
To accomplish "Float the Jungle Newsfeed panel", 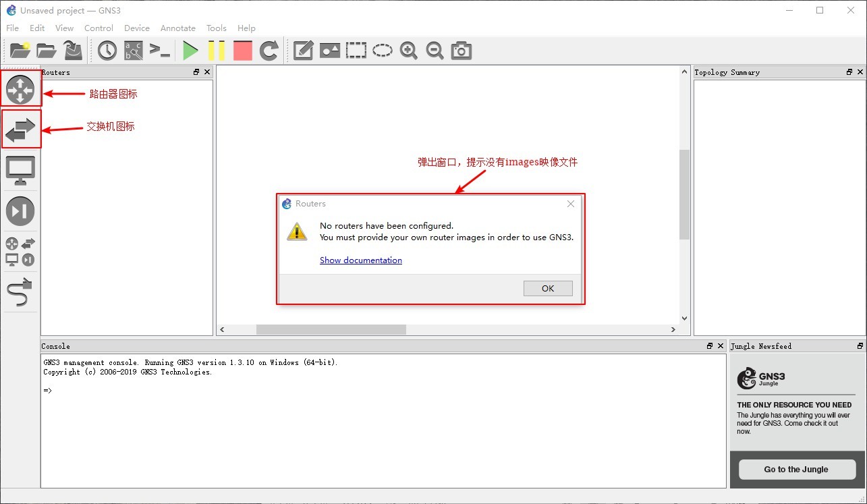I will (x=860, y=346).
